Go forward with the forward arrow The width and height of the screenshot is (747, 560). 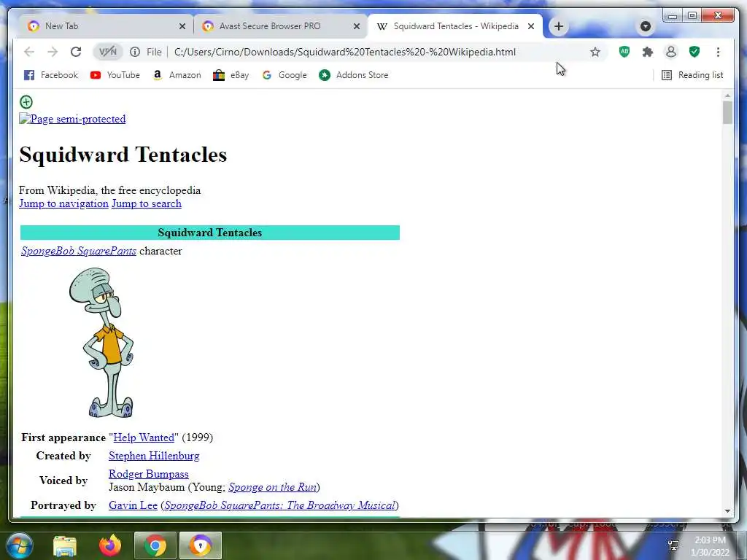(53, 52)
